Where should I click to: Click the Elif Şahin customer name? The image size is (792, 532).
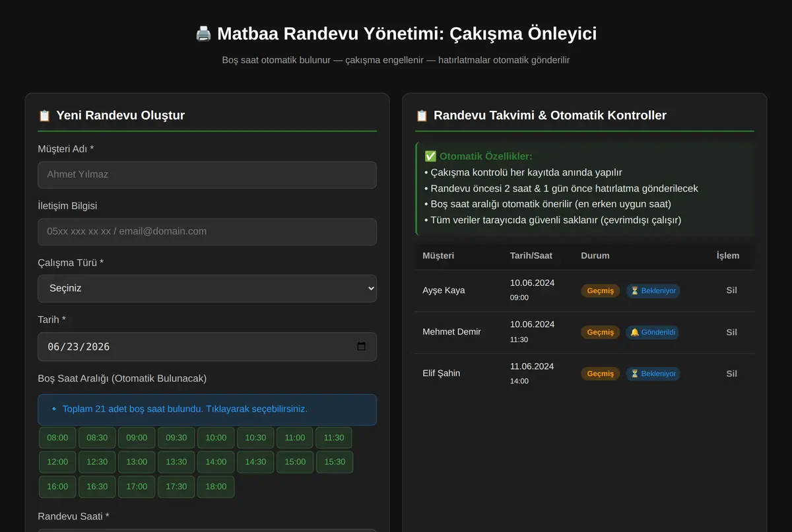tap(442, 374)
